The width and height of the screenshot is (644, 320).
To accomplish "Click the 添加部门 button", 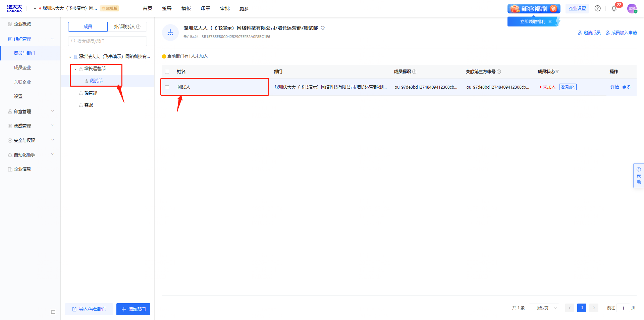I will 133,309.
